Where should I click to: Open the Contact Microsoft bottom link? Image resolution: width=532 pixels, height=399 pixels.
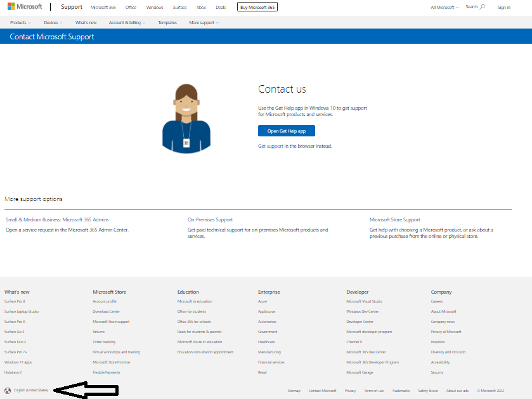point(322,391)
